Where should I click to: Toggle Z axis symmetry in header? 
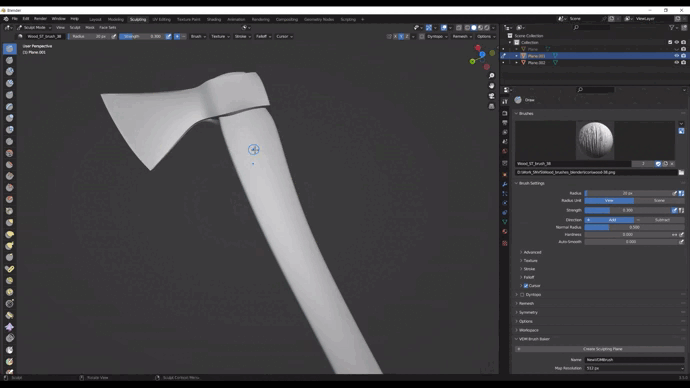point(407,37)
